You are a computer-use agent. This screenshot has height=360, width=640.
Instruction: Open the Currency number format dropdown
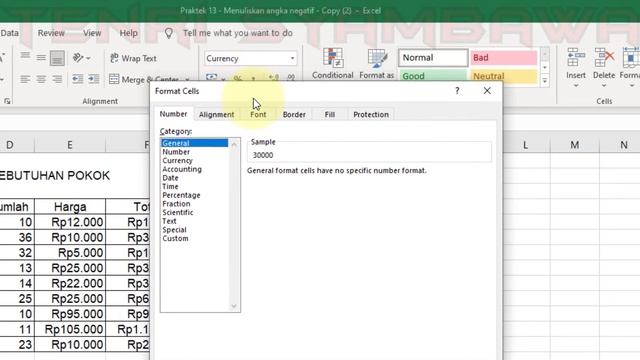click(292, 58)
